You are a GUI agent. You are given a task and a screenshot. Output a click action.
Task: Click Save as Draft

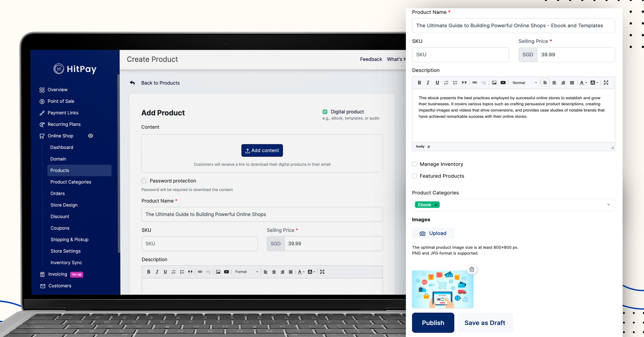pos(485,323)
